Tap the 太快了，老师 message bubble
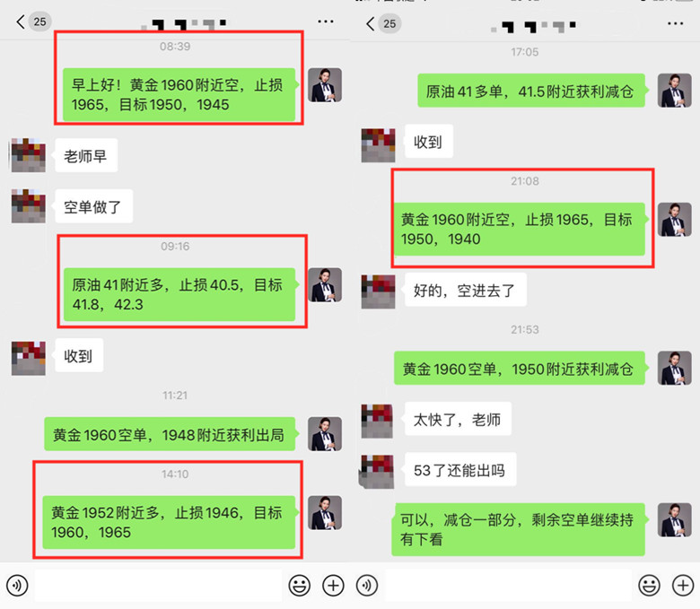Viewport: 700px width, 609px height. (x=458, y=419)
